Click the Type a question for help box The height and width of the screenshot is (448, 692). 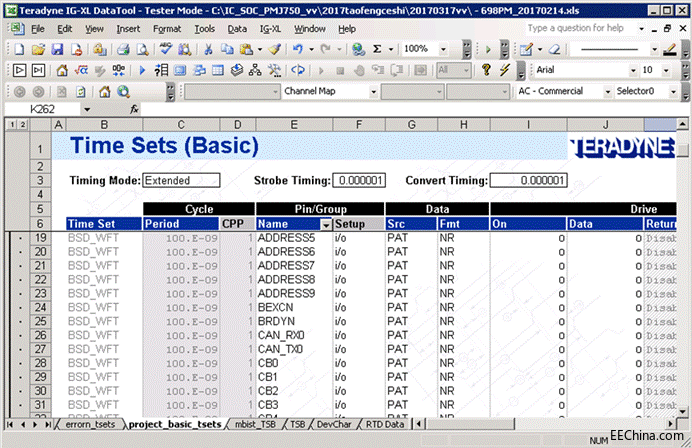click(x=575, y=29)
